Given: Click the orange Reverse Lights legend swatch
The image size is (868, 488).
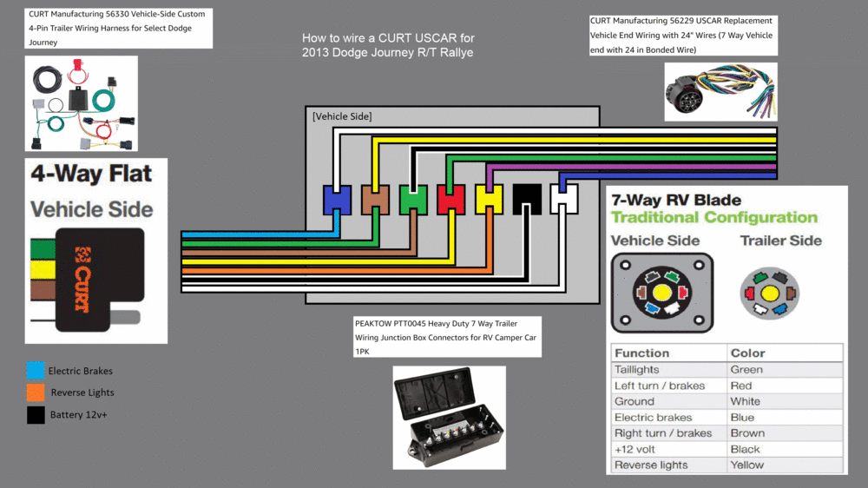Looking at the screenshot, I should tap(36, 392).
